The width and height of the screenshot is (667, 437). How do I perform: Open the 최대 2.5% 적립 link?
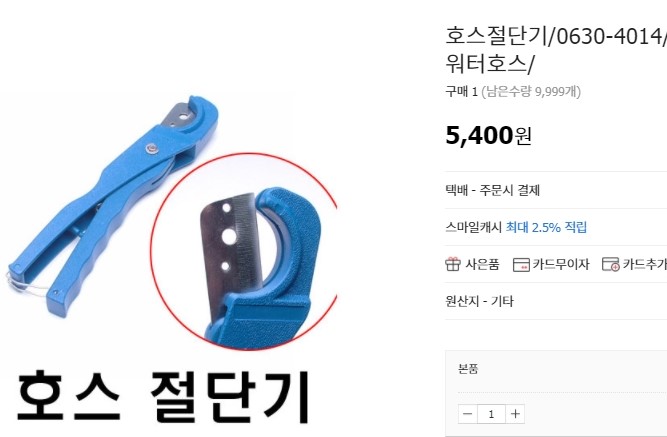tap(546, 227)
